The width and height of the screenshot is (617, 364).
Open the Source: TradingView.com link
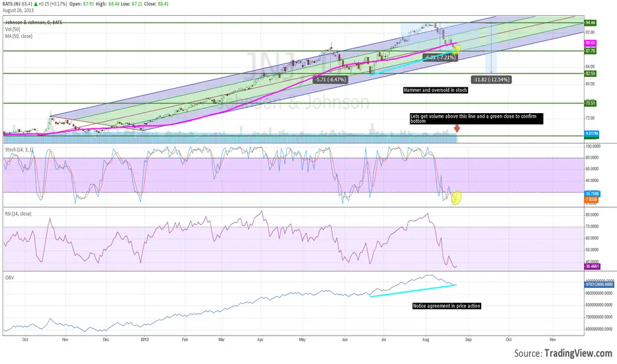click(563, 353)
